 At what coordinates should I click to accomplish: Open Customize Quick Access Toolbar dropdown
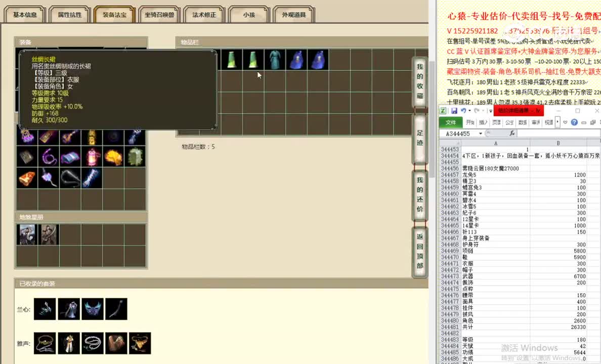pos(490,111)
